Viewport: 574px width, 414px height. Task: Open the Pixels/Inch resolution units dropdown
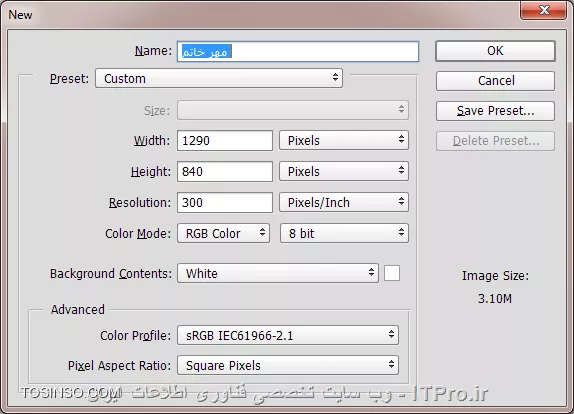pos(344,202)
